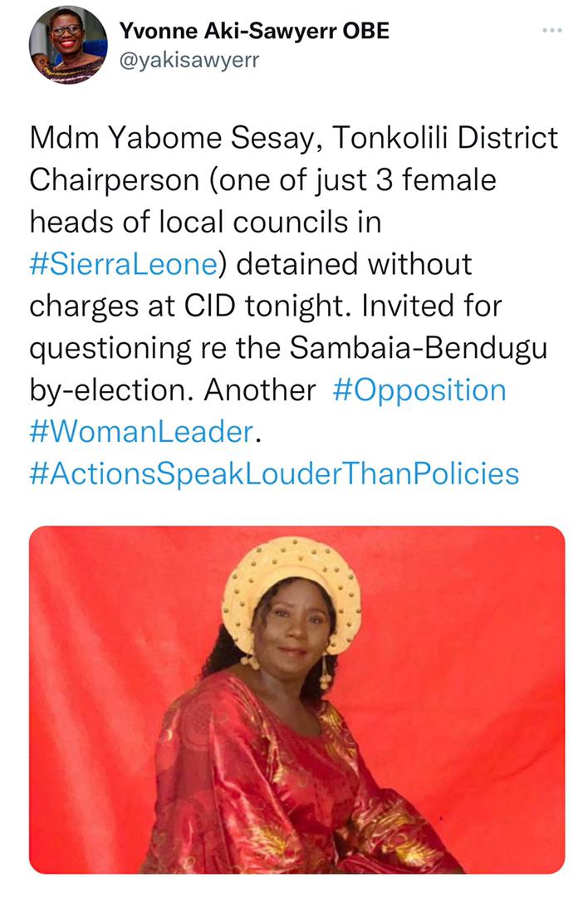Open the #Opposition hashtag
The image size is (588, 897).
click(419, 390)
